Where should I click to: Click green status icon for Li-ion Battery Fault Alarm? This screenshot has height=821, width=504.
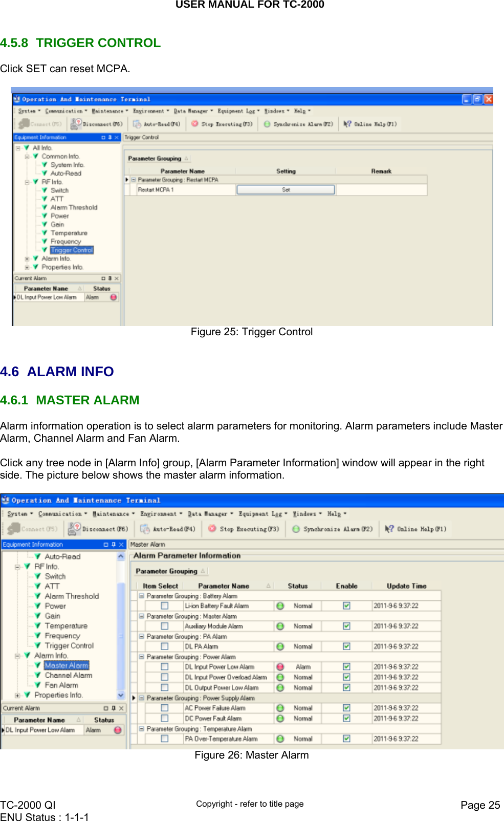click(x=280, y=606)
